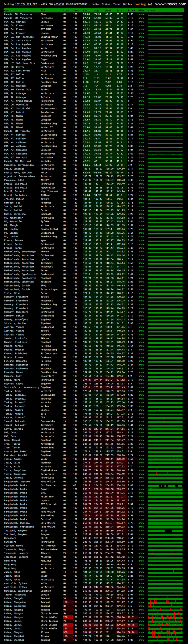Click show for the Kansas City Rozint row
Screen dimensions: 188x644
(141, 89)
